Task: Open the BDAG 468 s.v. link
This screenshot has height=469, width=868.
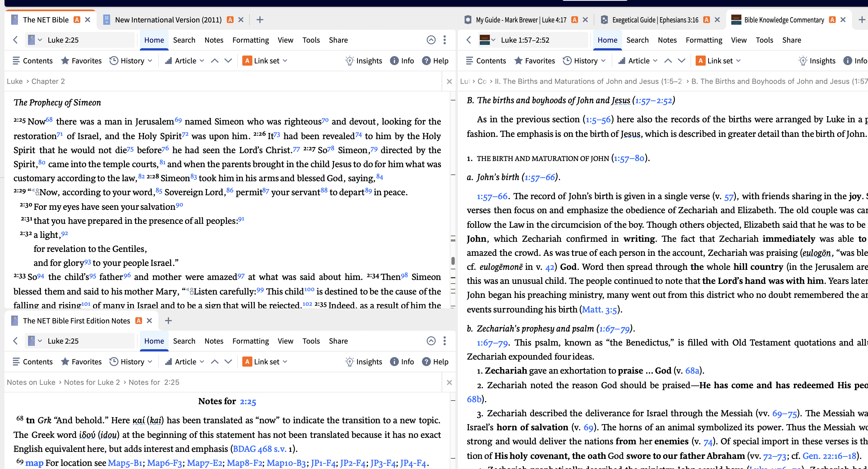Action: click(x=260, y=449)
